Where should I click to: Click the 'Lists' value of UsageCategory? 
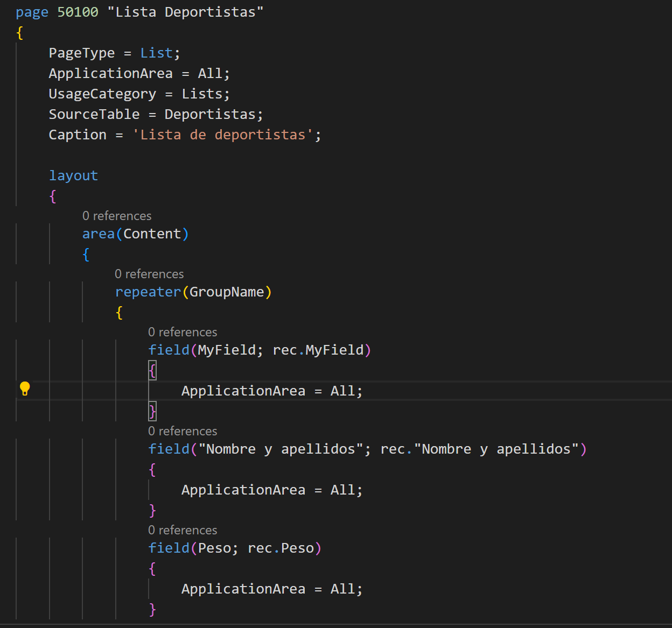202,94
